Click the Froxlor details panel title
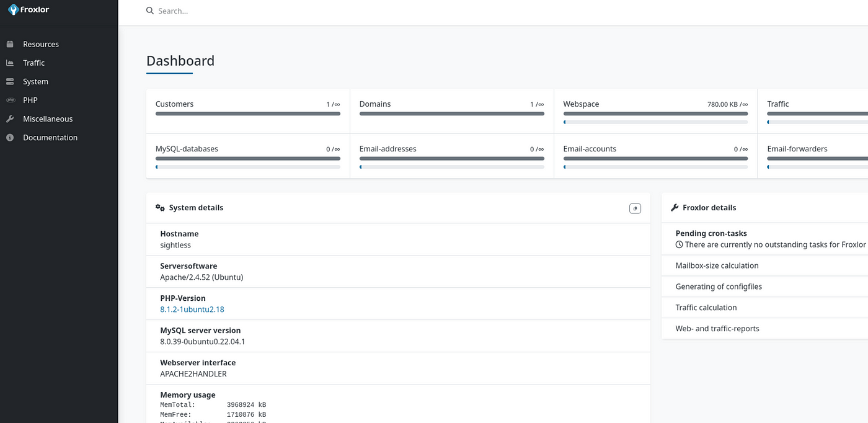 tap(709, 208)
